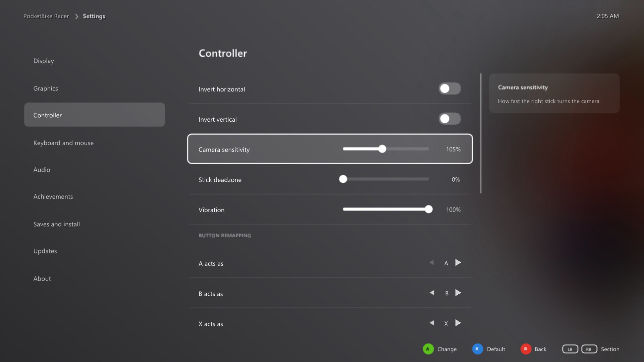Open Saves and install section
This screenshot has height=362, width=644.
click(x=94, y=224)
